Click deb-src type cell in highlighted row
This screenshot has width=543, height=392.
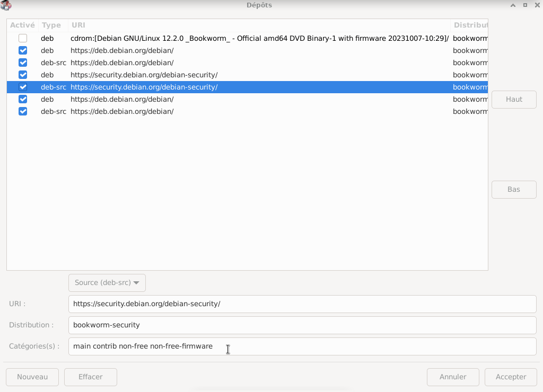[x=54, y=87]
